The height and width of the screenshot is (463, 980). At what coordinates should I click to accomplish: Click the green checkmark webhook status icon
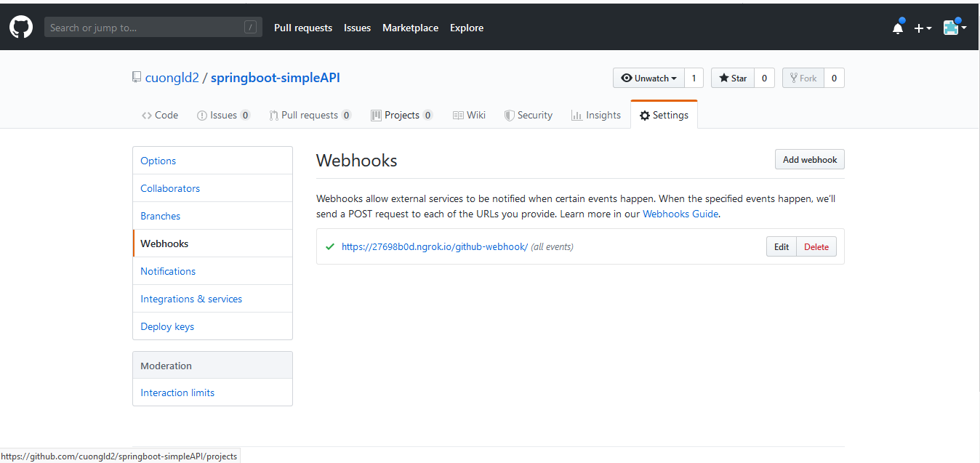[x=330, y=246]
